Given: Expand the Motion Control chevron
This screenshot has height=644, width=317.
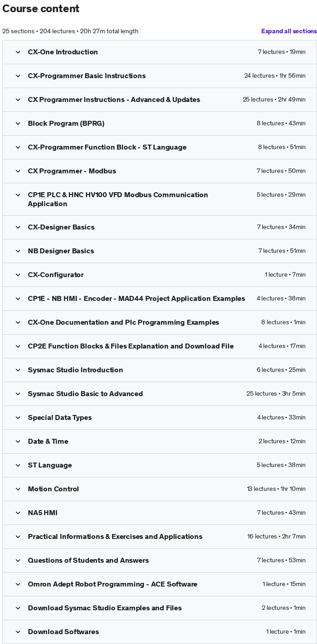Looking at the screenshot, I should [x=18, y=489].
